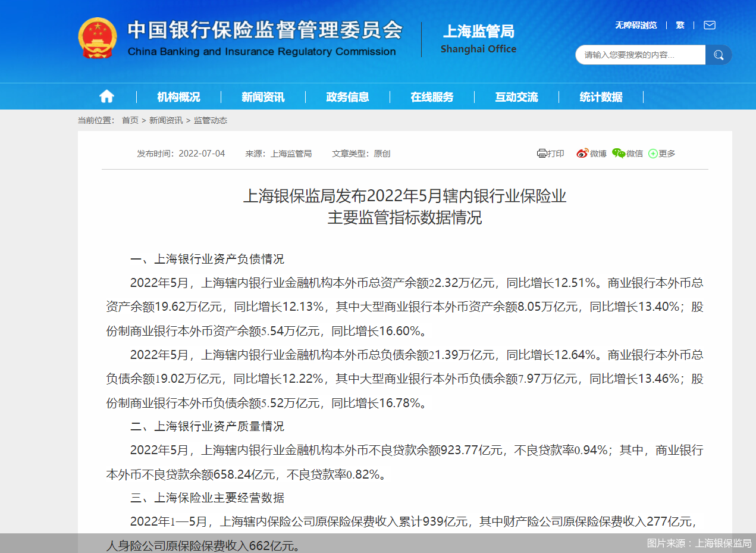756x553 pixels.
Task: Click the mail envelope icon in header
Action: (709, 25)
